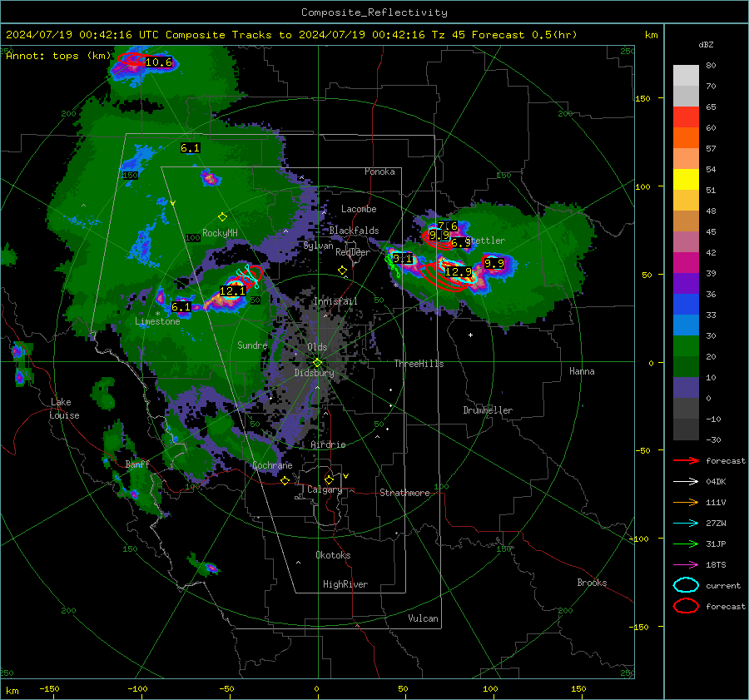Click the Calgary city label

325,489
